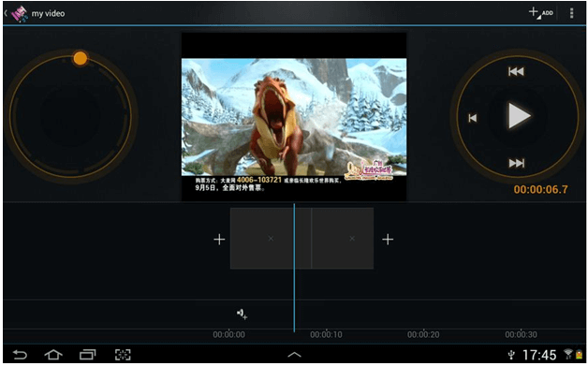This screenshot has height=366, width=588.
Task: Add a clip after the last timeline clip
Action: pos(388,240)
